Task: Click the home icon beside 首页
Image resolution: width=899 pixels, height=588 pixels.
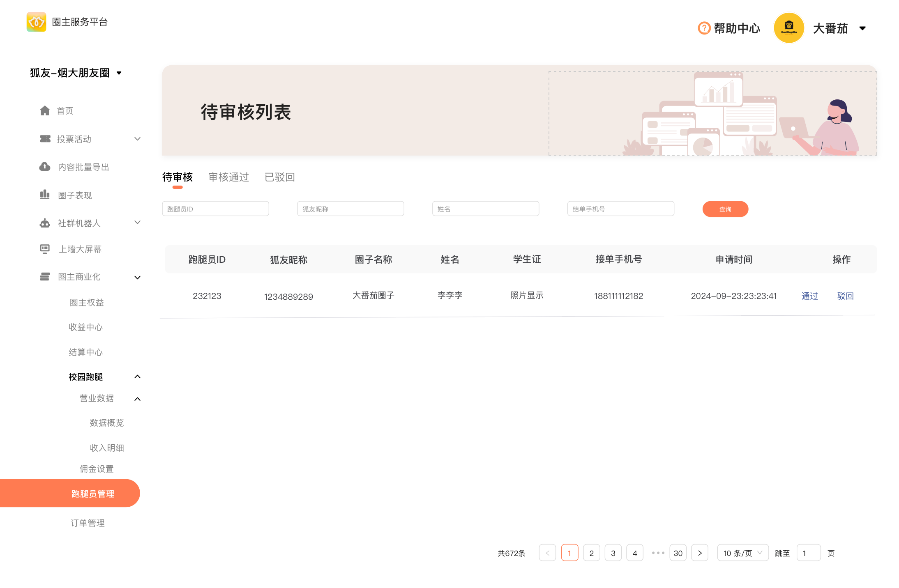Action: click(x=45, y=110)
